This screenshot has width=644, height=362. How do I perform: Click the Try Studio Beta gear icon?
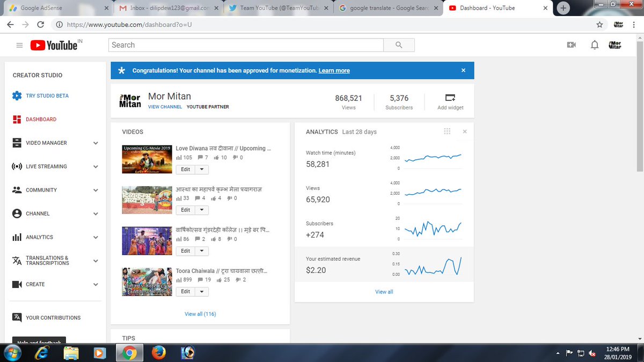[x=17, y=96]
